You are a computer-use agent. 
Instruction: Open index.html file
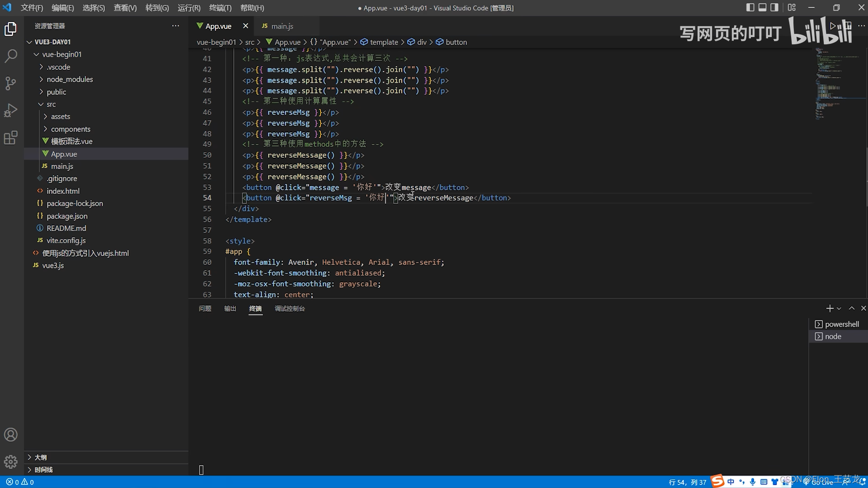pyautogui.click(x=106, y=191)
